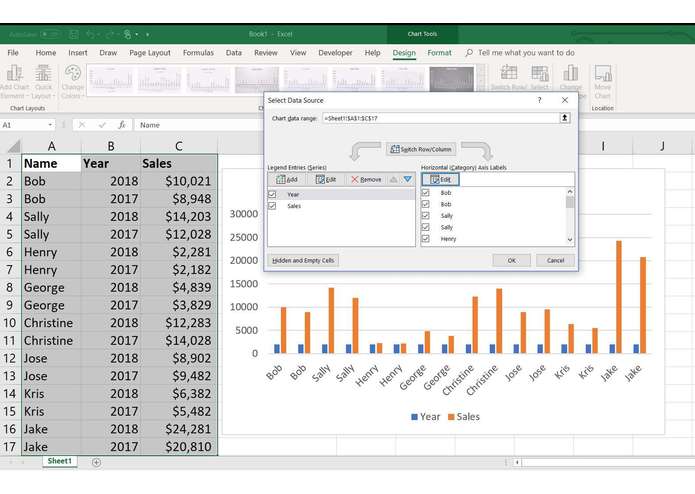Click the row 10 header
Image resolution: width=695 pixels, height=494 pixels.
point(10,323)
